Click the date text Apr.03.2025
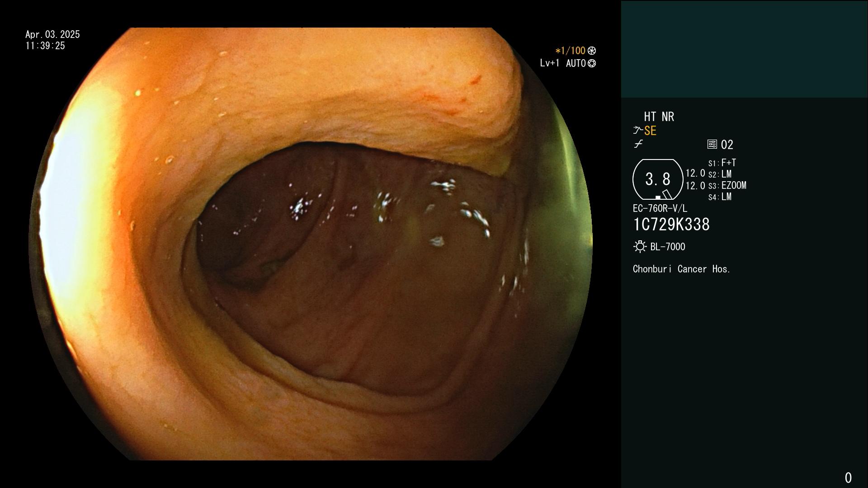The width and height of the screenshot is (868, 488). [52, 34]
